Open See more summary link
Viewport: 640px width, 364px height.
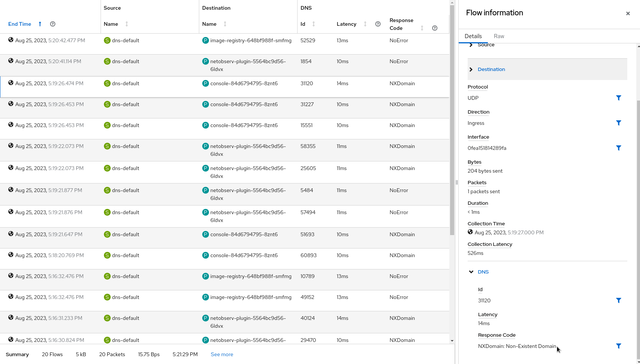(222, 354)
